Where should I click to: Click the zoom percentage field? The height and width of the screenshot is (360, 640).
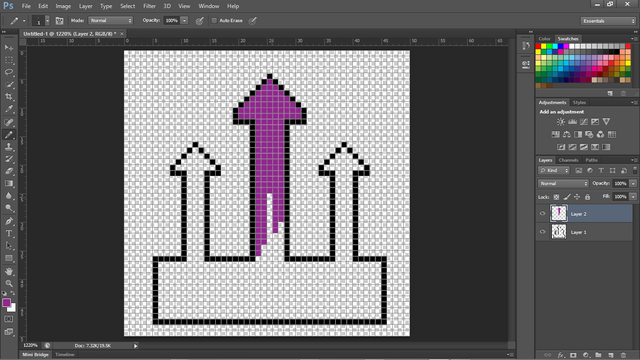(x=30, y=345)
